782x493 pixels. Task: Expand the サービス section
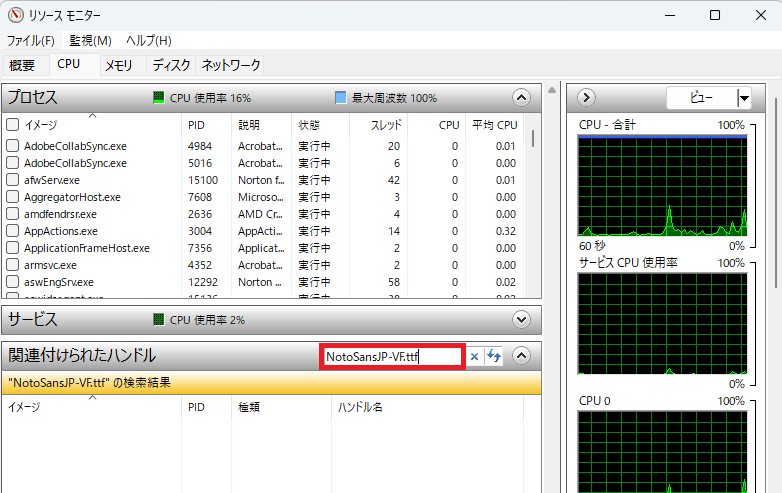pos(521,320)
